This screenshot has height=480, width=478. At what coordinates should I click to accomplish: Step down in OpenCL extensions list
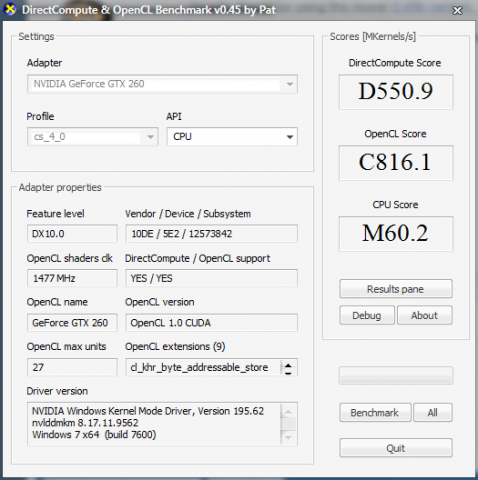pos(288,372)
